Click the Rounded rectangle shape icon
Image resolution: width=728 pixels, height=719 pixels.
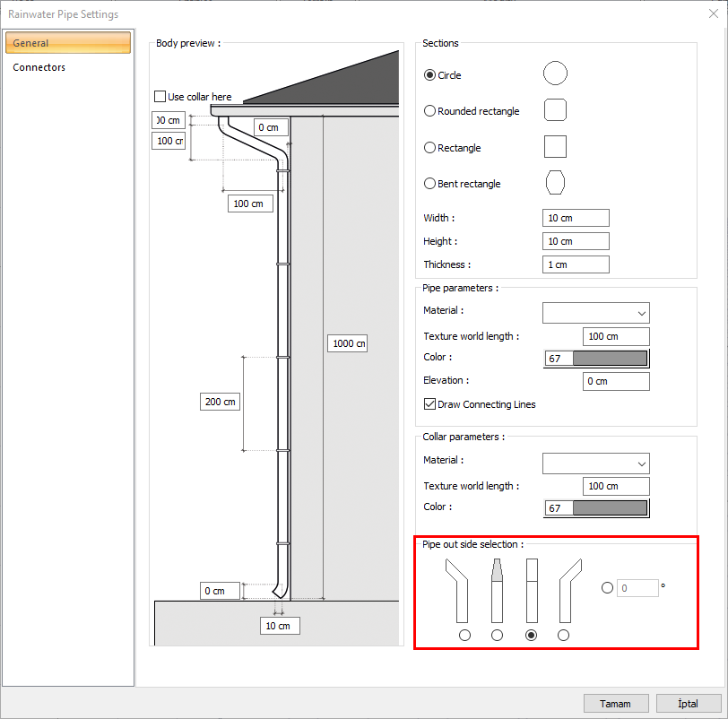(555, 109)
